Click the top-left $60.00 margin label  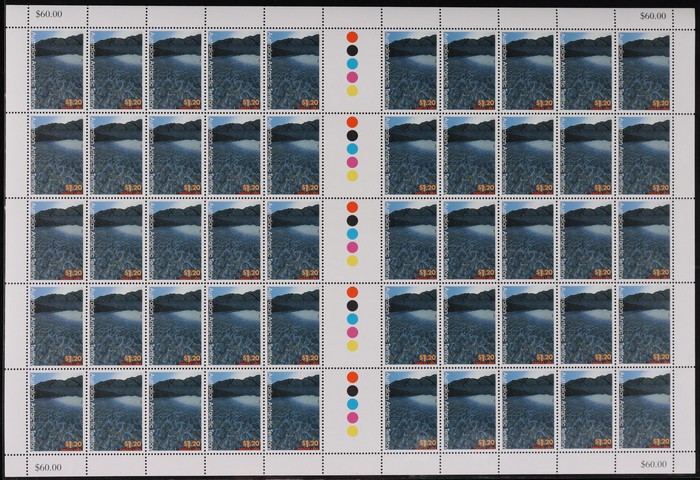[48, 15]
